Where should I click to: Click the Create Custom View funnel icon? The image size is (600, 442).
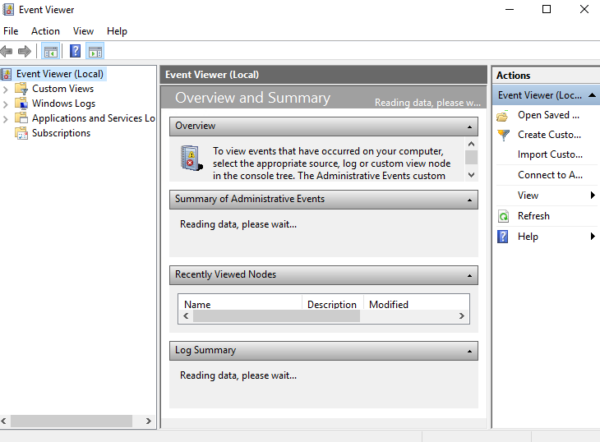(503, 135)
